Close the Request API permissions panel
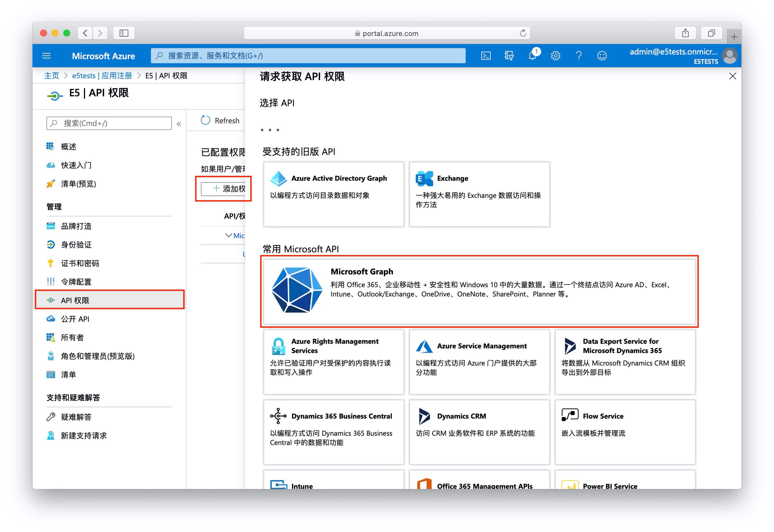The height and width of the screenshot is (532, 774). [732, 76]
